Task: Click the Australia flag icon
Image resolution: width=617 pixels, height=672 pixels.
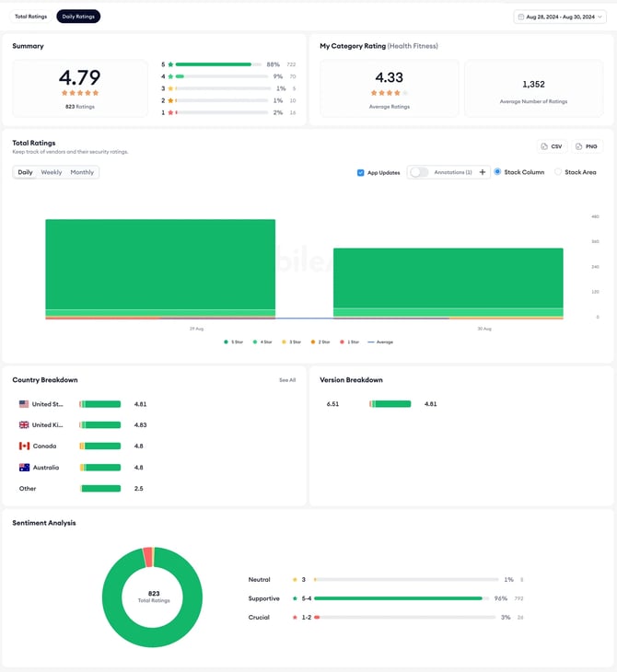Action: pos(24,467)
